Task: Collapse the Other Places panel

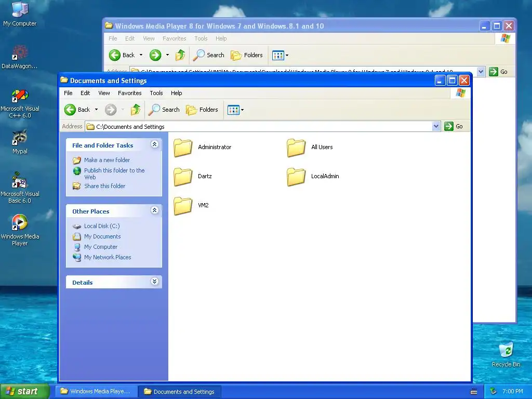Action: pyautogui.click(x=154, y=210)
